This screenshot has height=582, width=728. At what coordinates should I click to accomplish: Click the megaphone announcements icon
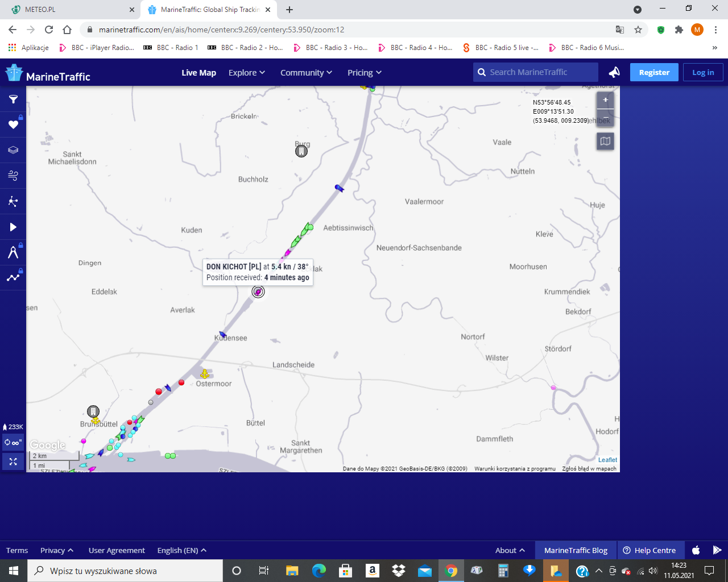(x=614, y=72)
